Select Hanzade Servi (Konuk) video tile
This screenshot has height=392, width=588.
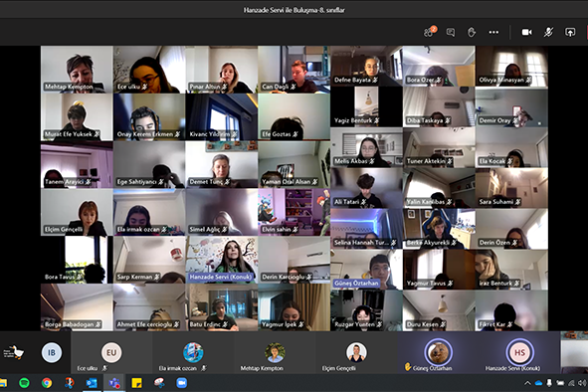[x=222, y=260]
